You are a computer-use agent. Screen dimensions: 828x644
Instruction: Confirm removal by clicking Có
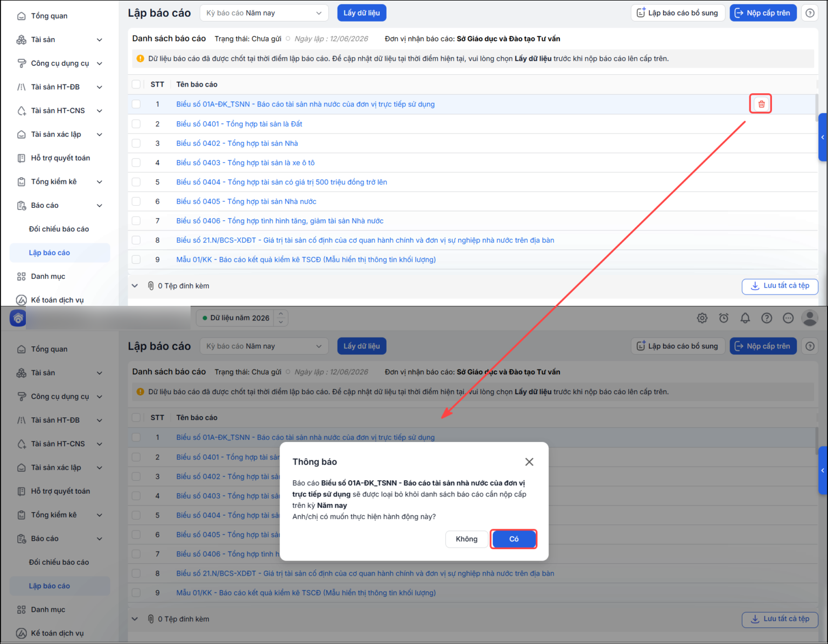(x=514, y=539)
